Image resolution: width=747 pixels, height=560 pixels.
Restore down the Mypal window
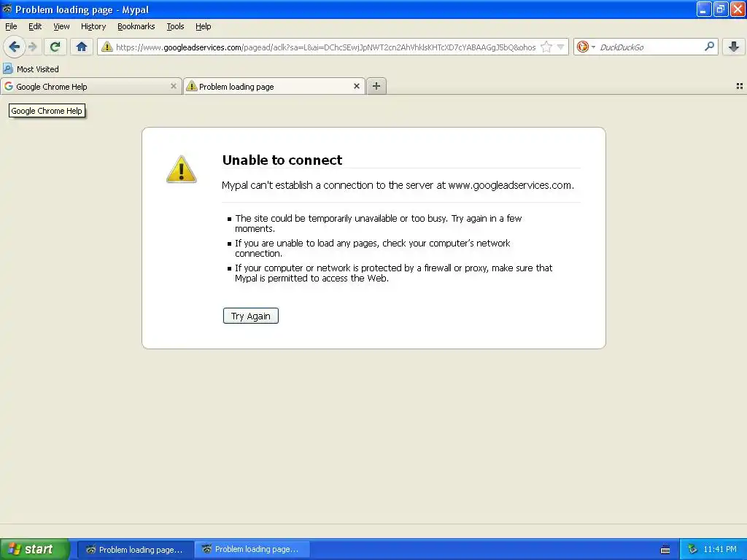pos(721,9)
